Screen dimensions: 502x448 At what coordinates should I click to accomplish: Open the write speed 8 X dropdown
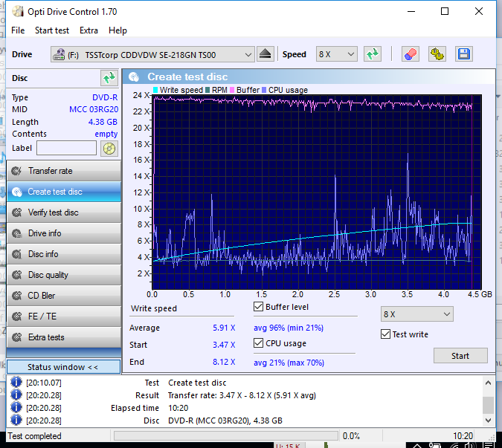[x=416, y=314]
